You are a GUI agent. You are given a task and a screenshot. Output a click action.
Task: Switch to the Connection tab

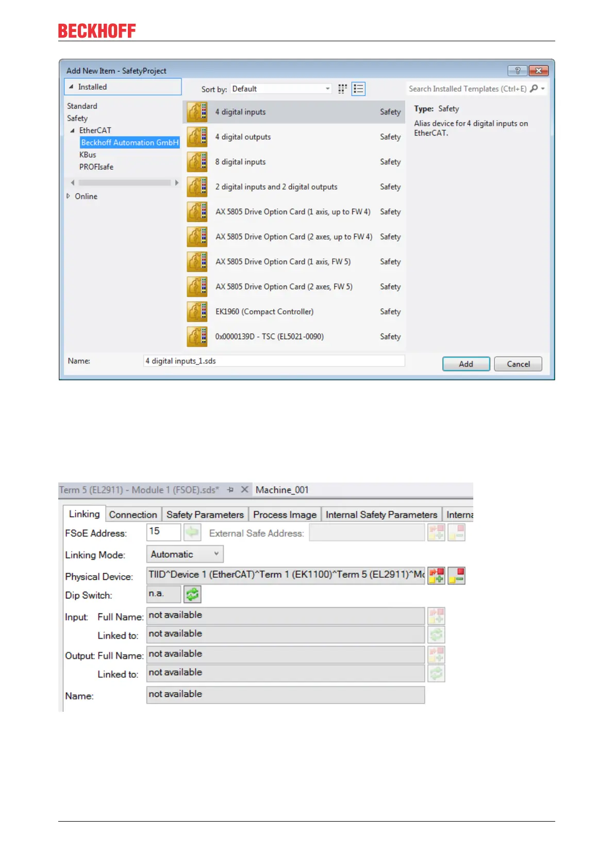tap(133, 514)
